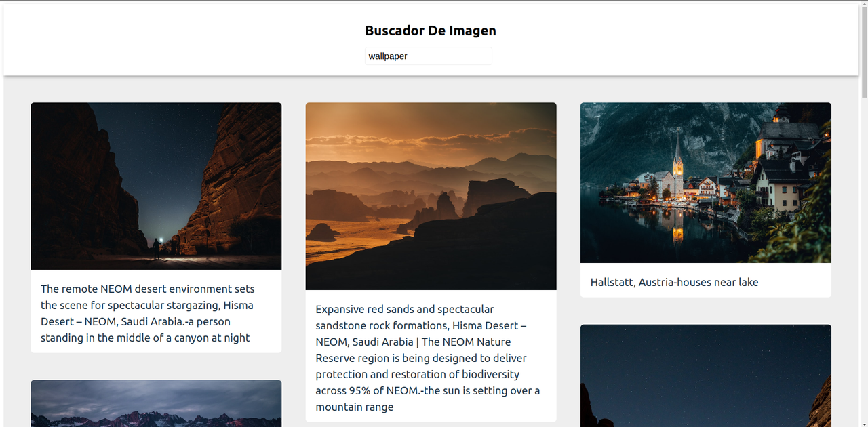Open the orange desert sunset photo
868x427 pixels.
click(431, 197)
